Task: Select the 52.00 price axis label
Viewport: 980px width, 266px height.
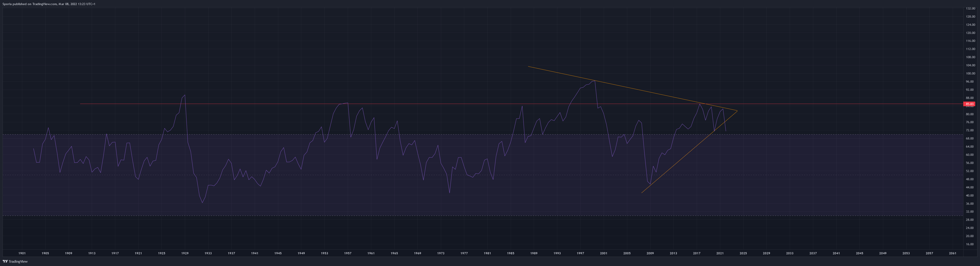Action: (x=970, y=171)
